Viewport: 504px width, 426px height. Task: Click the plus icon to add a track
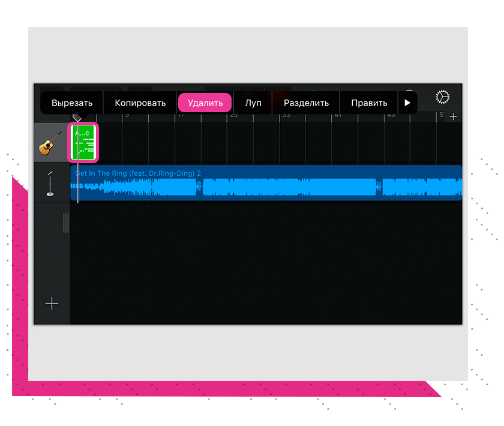pos(52,304)
